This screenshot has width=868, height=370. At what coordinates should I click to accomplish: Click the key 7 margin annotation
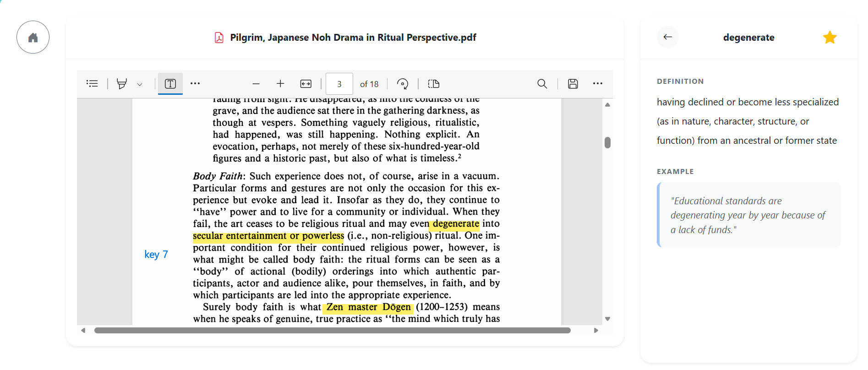click(156, 254)
